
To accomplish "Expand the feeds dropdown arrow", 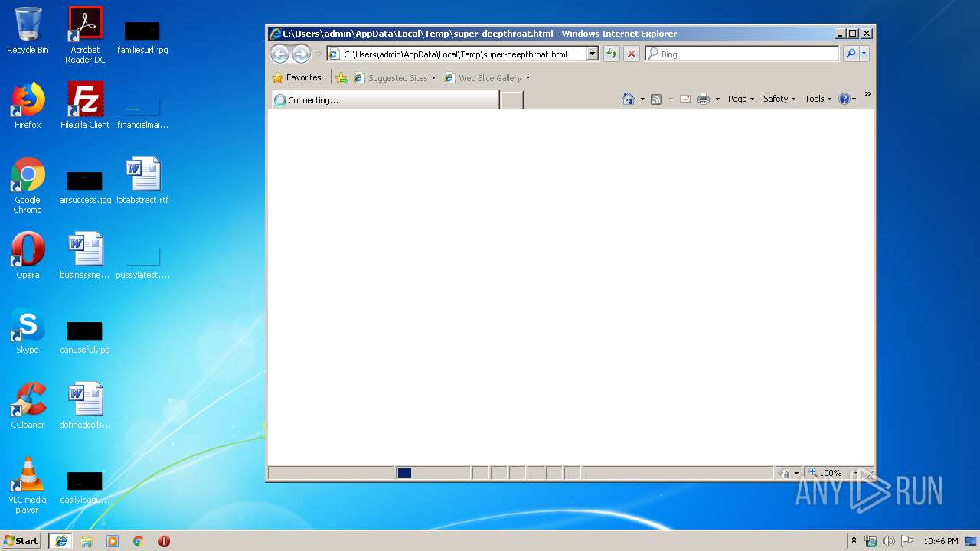I will 671,99.
